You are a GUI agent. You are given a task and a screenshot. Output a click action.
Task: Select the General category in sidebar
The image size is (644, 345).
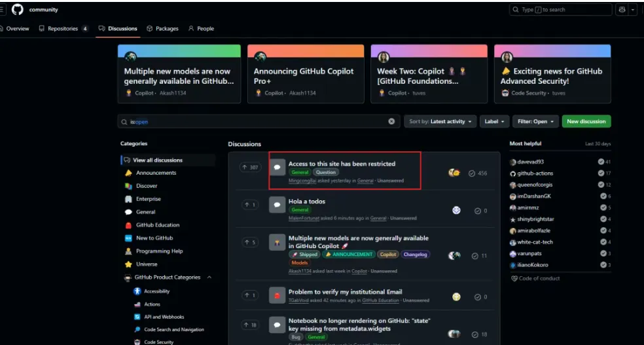tap(145, 212)
